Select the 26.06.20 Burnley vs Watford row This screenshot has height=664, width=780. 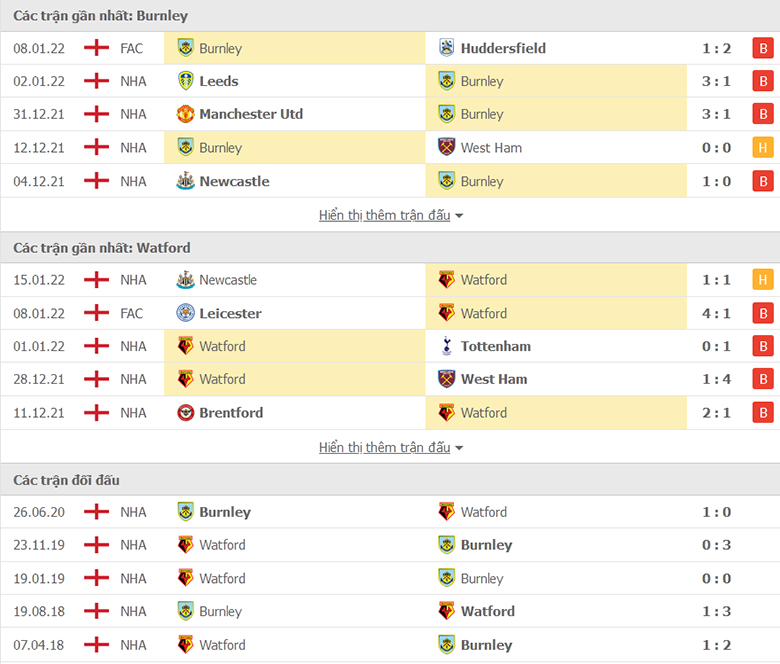pos(390,512)
